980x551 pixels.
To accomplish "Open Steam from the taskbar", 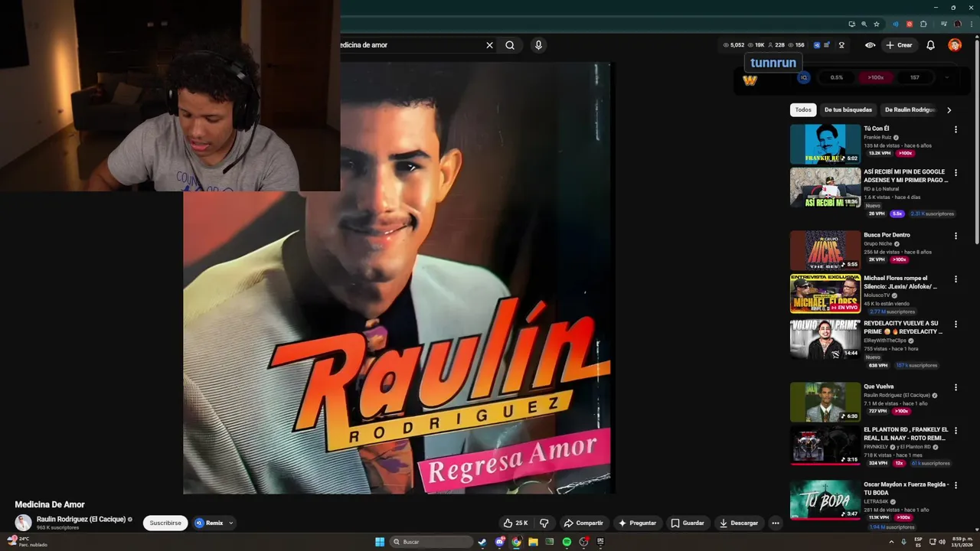I will pyautogui.click(x=482, y=542).
